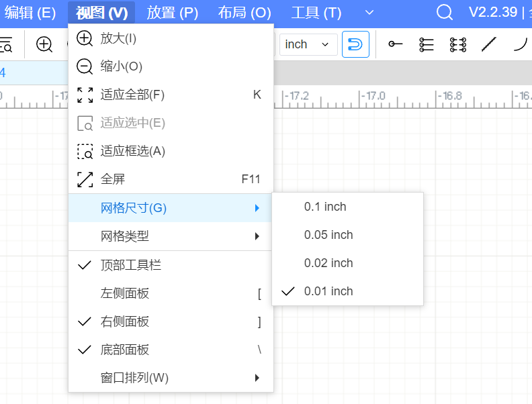Open the 编辑 (E) menu

point(30,13)
